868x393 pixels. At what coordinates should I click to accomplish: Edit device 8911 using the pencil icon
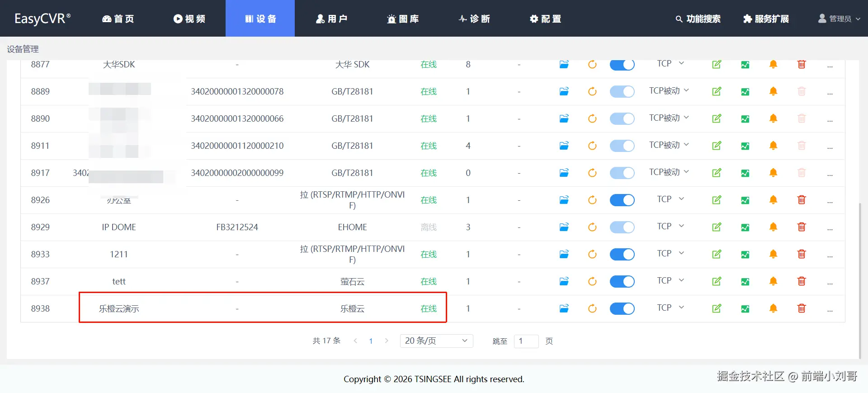click(x=717, y=146)
